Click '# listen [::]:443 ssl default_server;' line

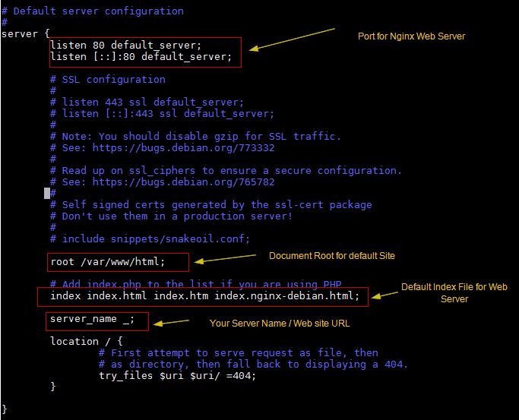(x=162, y=114)
